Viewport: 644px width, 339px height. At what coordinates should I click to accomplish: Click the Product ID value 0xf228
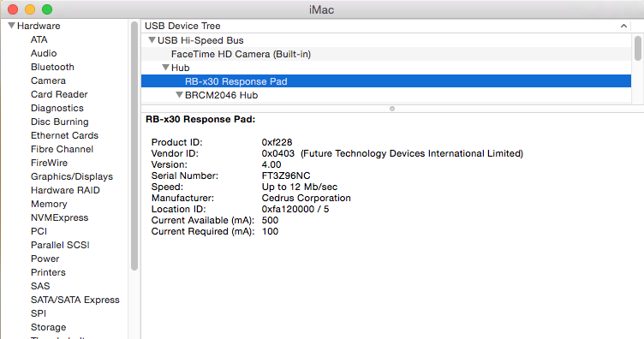(277, 142)
